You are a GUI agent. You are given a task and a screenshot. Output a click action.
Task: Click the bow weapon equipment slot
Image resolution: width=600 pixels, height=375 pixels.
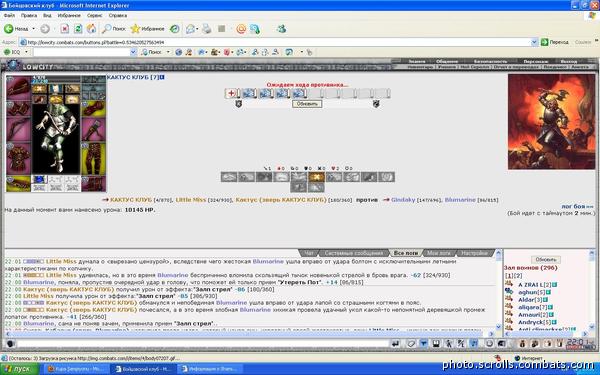[18, 128]
